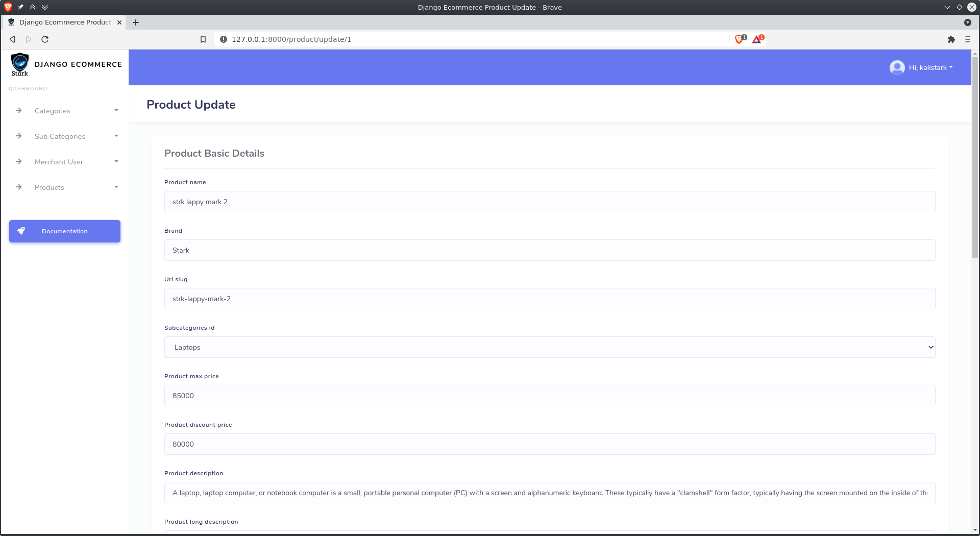
Task: Open the browser Extensions puzzle icon
Action: point(952,39)
